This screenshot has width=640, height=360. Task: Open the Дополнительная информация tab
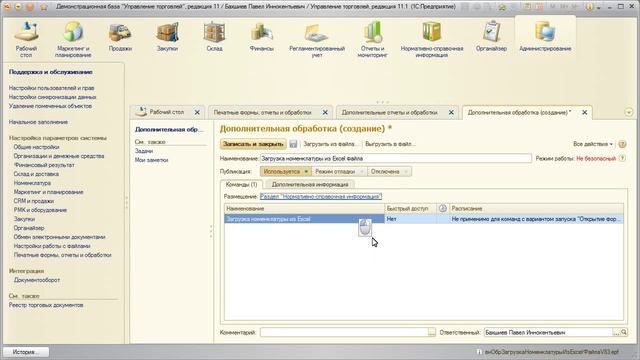[x=310, y=184]
